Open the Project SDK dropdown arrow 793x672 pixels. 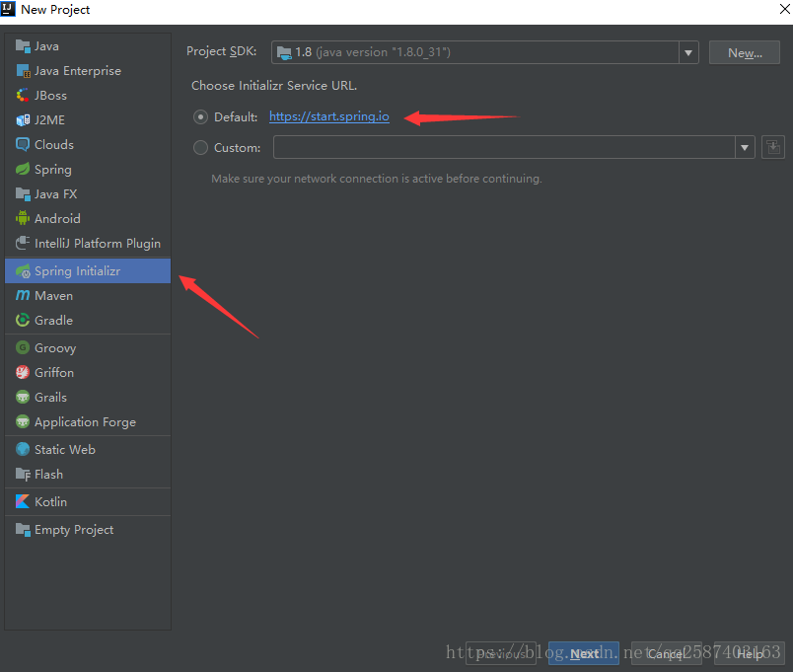[688, 52]
